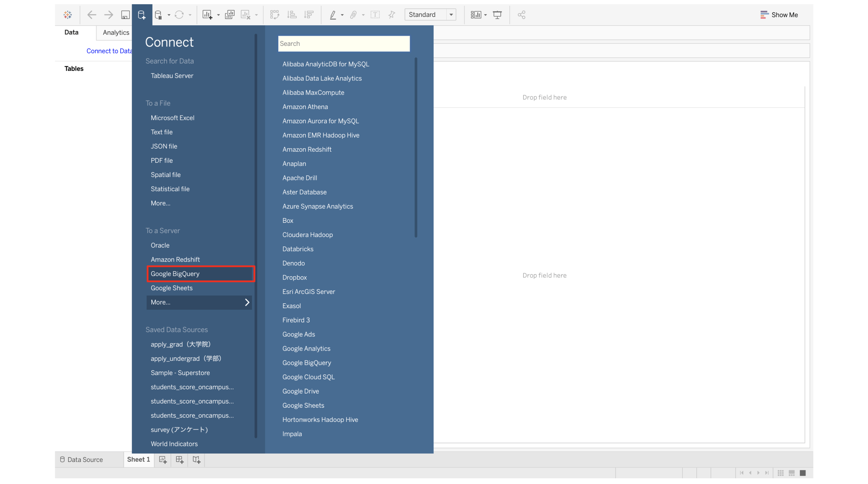Switch to the Data pane tab

71,32
